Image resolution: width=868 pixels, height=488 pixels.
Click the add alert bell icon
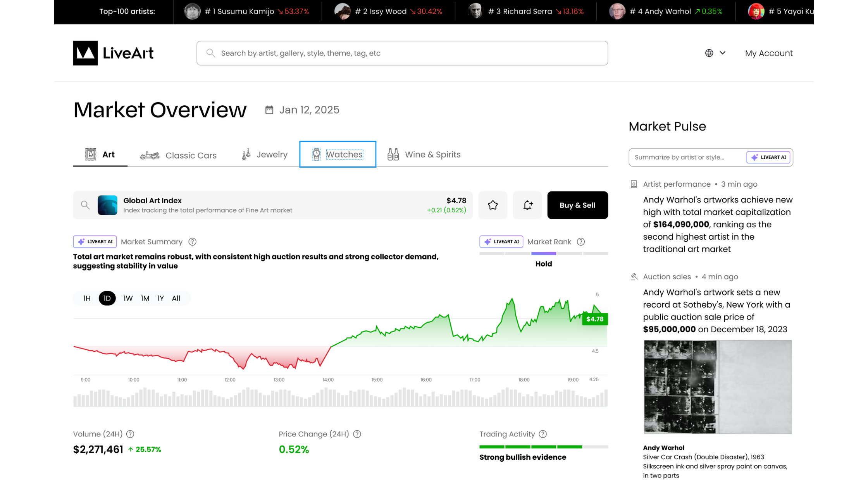pos(527,205)
